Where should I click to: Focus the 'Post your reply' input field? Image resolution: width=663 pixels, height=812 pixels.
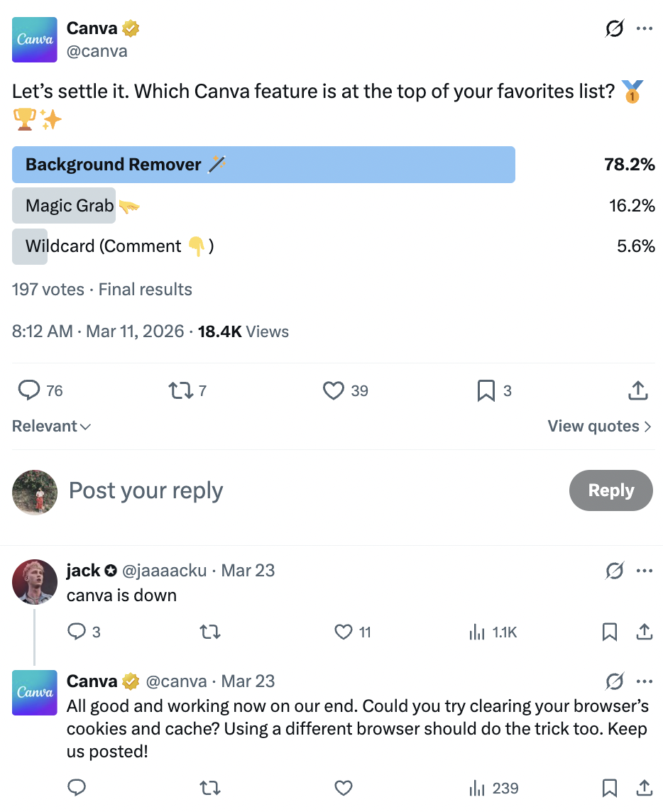[146, 490]
